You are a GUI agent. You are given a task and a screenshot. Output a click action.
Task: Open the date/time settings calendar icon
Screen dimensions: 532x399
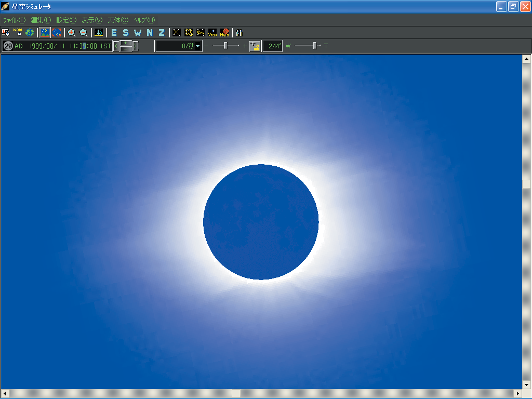coord(6,33)
